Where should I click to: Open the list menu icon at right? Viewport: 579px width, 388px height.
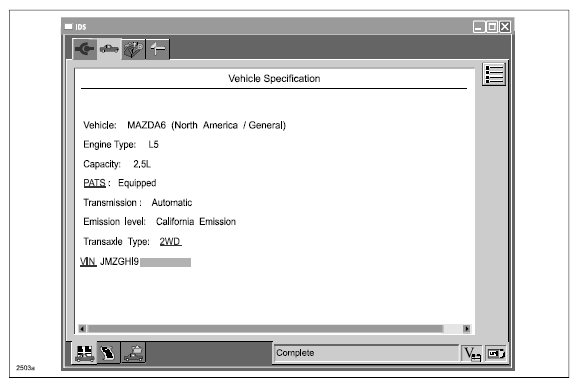coord(494,75)
